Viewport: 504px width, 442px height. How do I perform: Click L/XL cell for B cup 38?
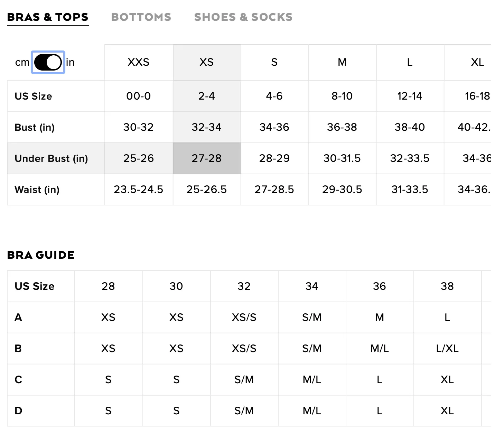tap(447, 349)
